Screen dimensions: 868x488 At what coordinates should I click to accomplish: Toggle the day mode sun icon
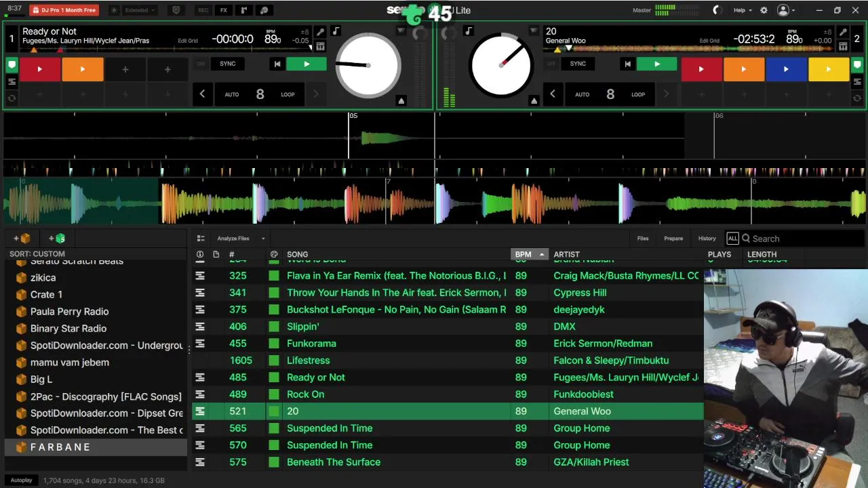tap(113, 10)
